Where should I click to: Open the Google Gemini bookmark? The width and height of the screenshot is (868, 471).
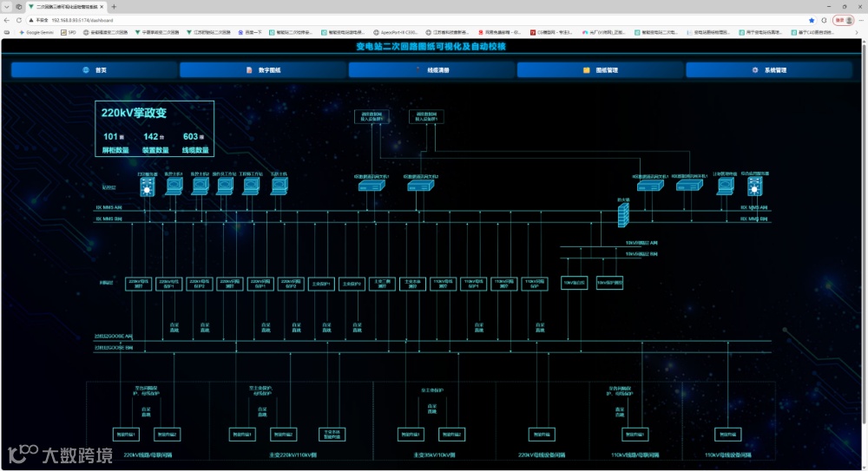(x=36, y=33)
